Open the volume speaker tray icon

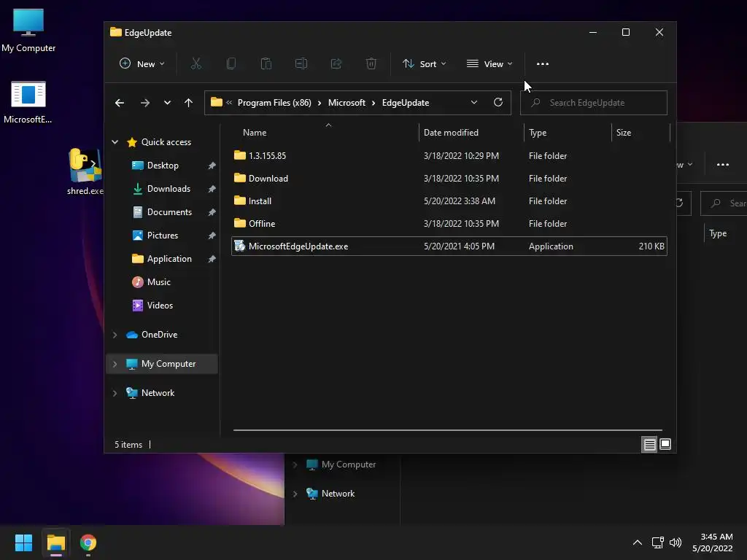coord(676,542)
